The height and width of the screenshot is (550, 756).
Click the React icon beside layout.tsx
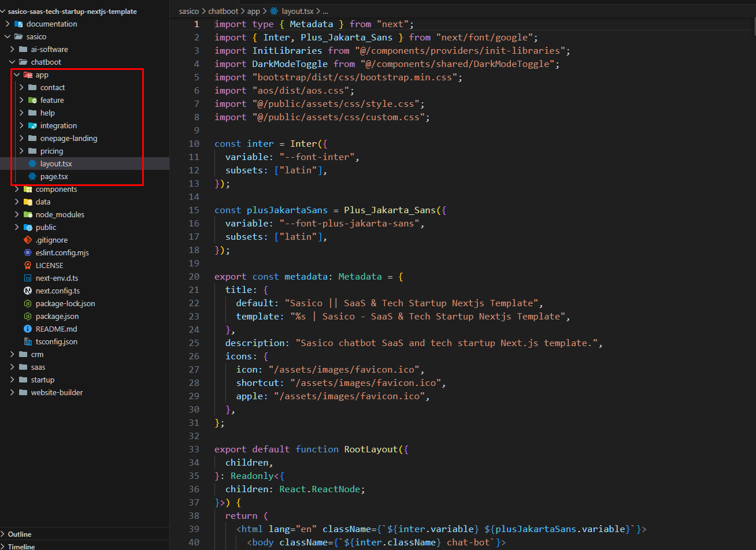32,163
